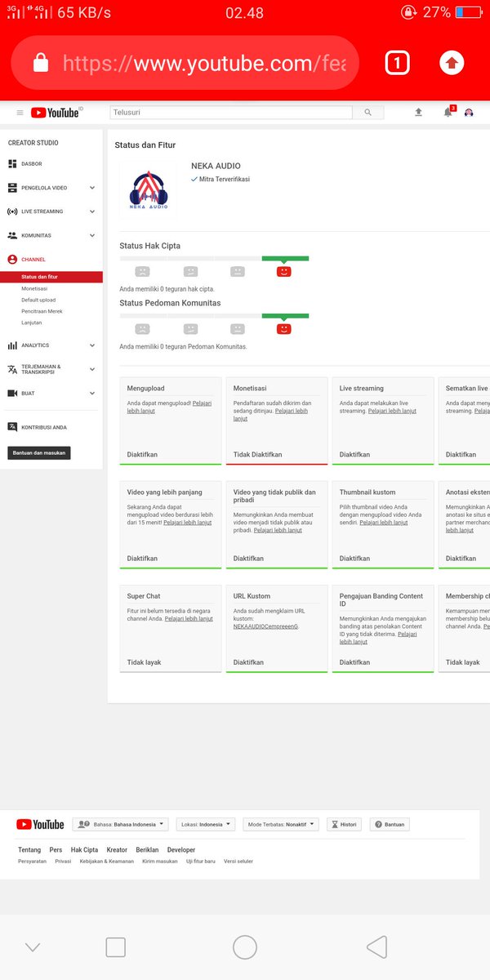The image size is (490, 980).
Task: Click Histori button in footer
Action: coord(345,825)
